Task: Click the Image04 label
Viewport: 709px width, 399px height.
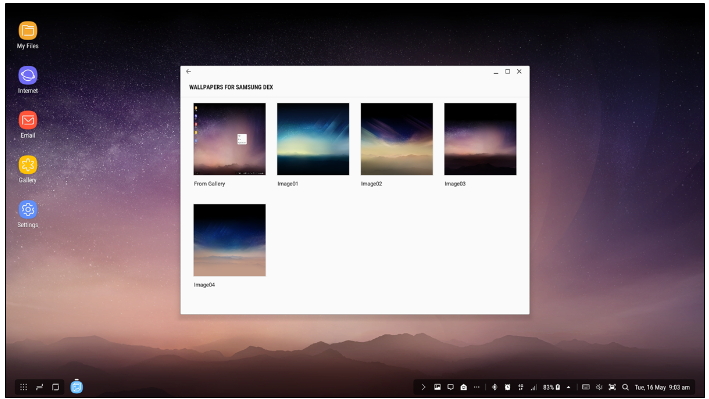Action: [x=204, y=285]
